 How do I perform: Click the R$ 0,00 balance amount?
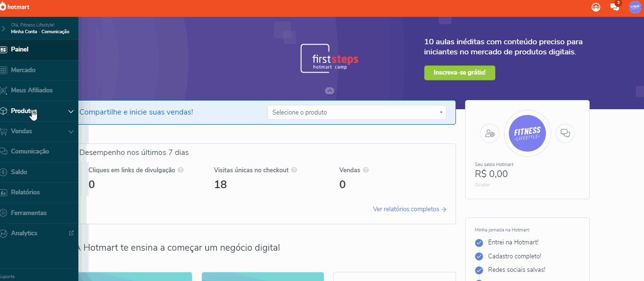(x=491, y=174)
